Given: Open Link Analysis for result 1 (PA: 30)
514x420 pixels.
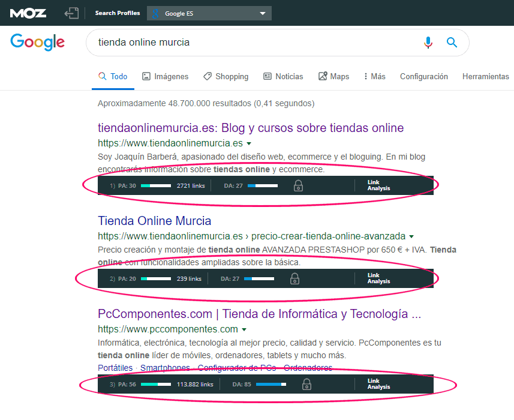Looking at the screenshot, I should coord(378,185).
